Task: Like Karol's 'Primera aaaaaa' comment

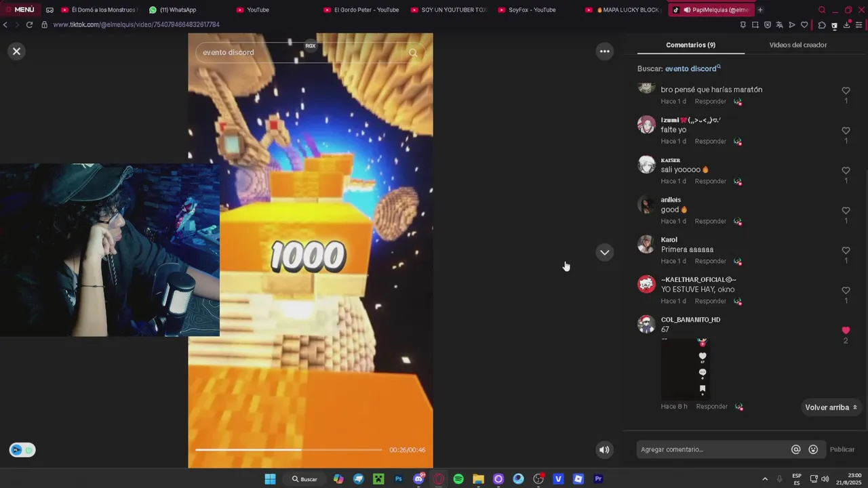Action: [x=846, y=251]
